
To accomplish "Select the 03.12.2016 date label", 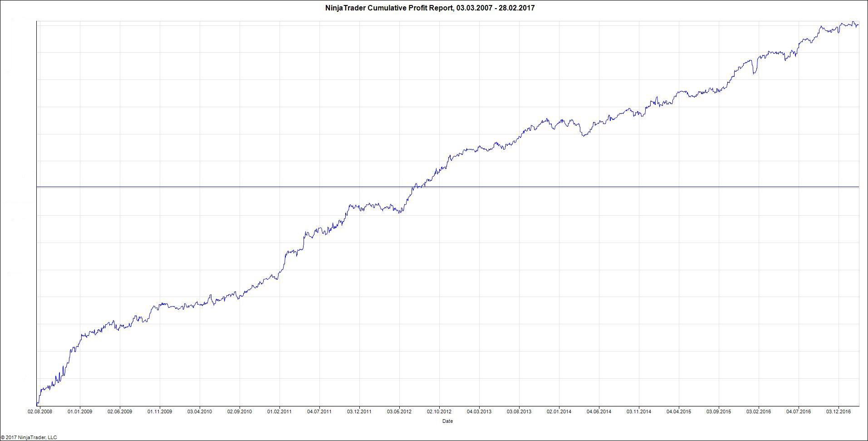I will [x=839, y=411].
